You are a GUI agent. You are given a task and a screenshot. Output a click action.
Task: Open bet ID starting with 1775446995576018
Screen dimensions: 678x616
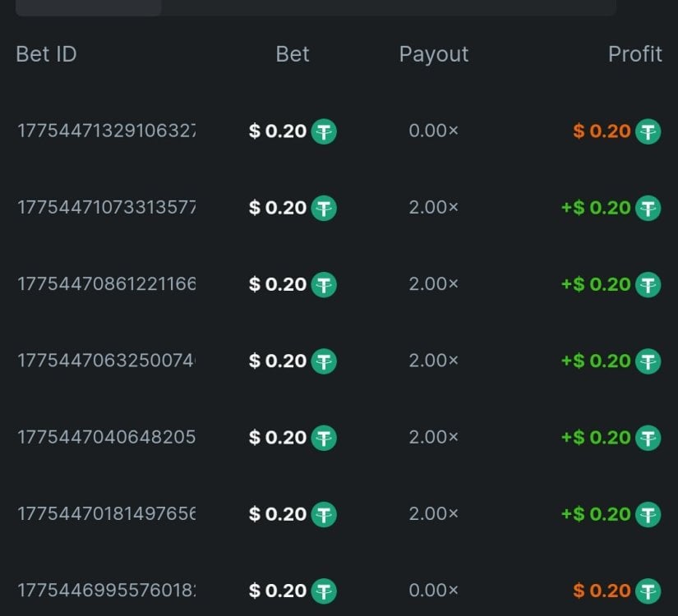click(106, 591)
